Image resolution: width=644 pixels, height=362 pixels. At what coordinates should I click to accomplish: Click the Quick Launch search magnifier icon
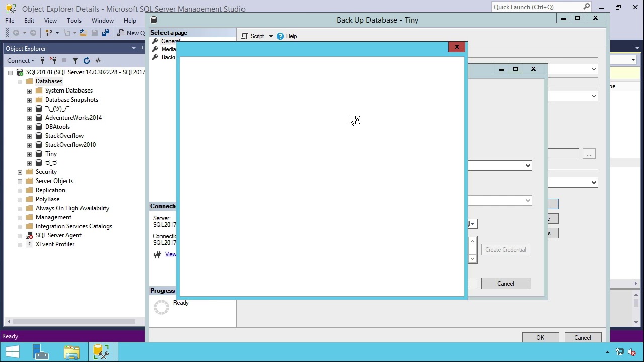pos(586,7)
